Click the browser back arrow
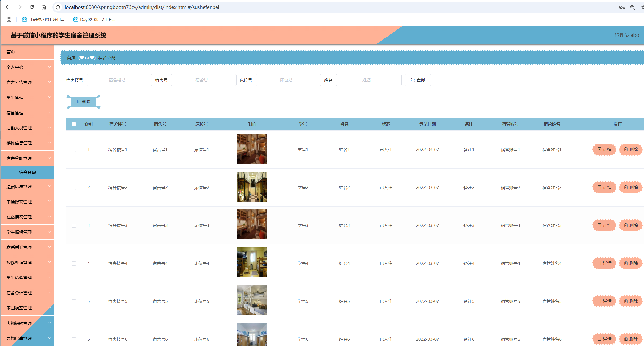Screen dimensions: 644x346 click(8, 7)
